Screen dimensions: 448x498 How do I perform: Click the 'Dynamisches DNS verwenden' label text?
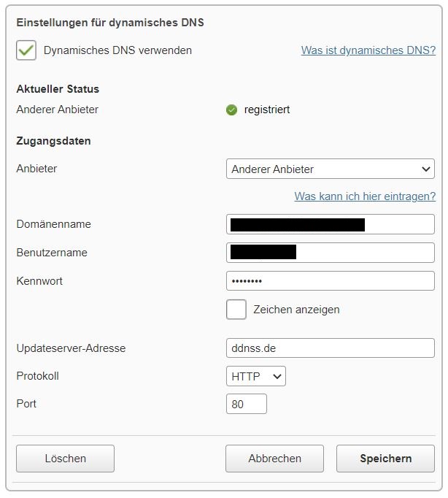[117, 50]
